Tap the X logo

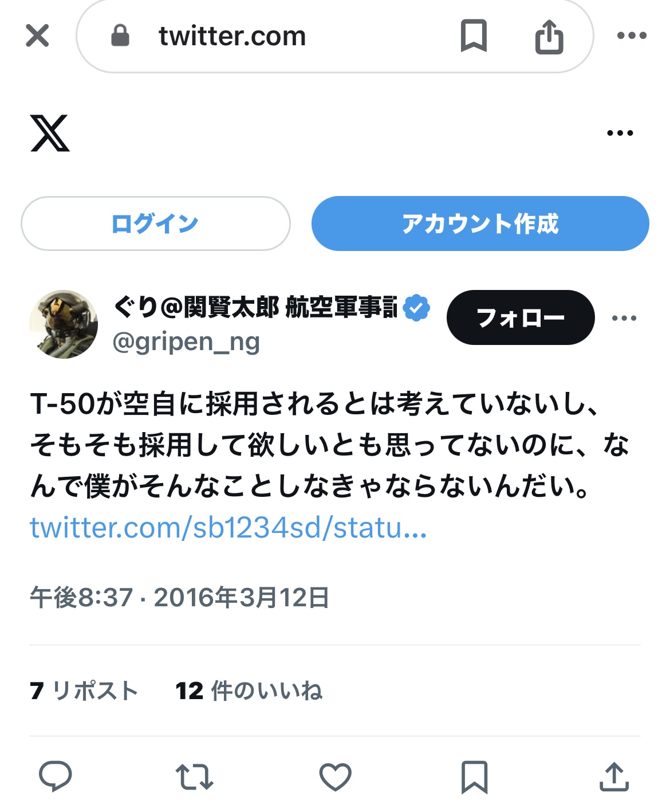pyautogui.click(x=50, y=133)
